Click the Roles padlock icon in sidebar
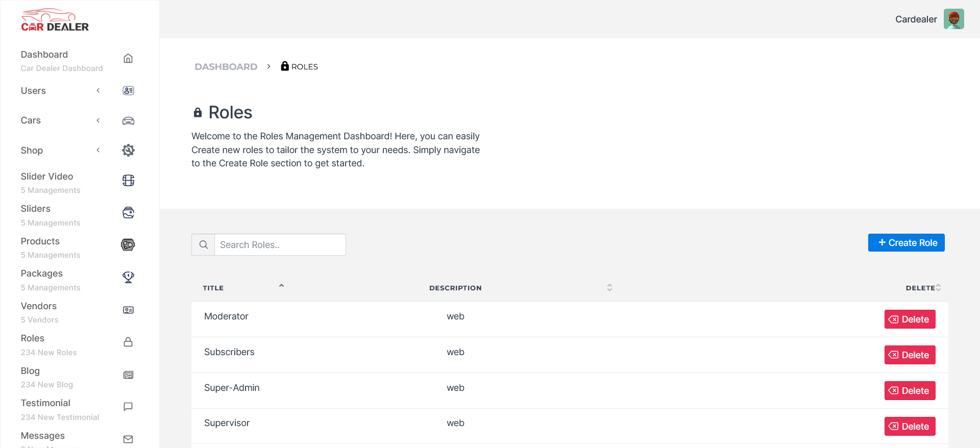 [128, 342]
